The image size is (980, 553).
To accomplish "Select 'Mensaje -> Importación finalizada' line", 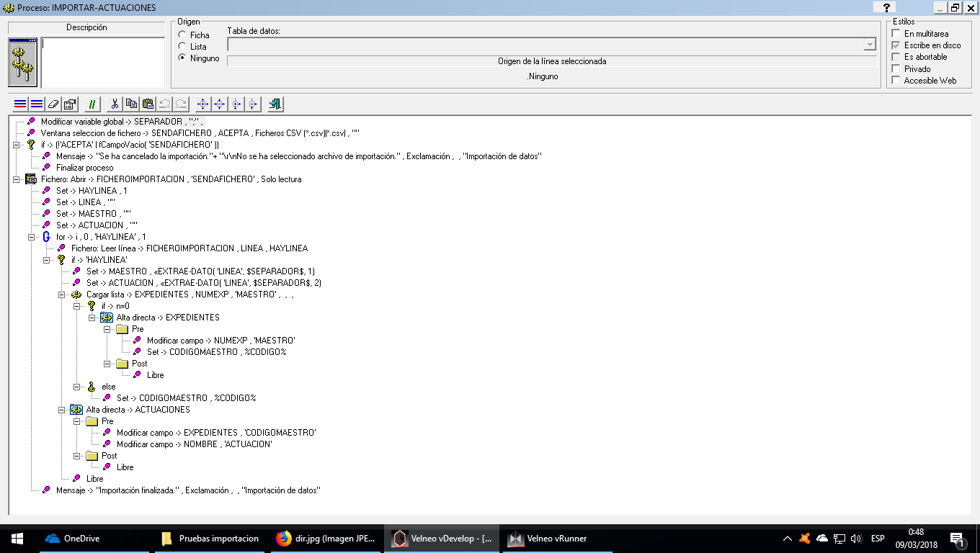I will pos(188,490).
